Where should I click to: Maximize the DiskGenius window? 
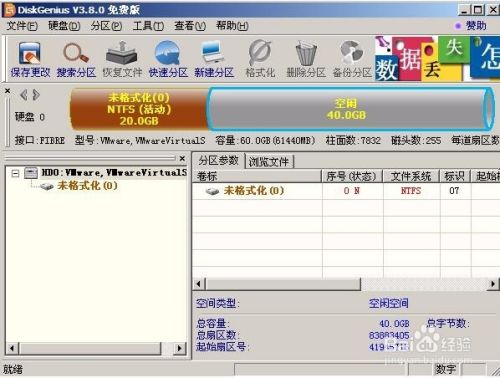pyautogui.click(x=478, y=10)
